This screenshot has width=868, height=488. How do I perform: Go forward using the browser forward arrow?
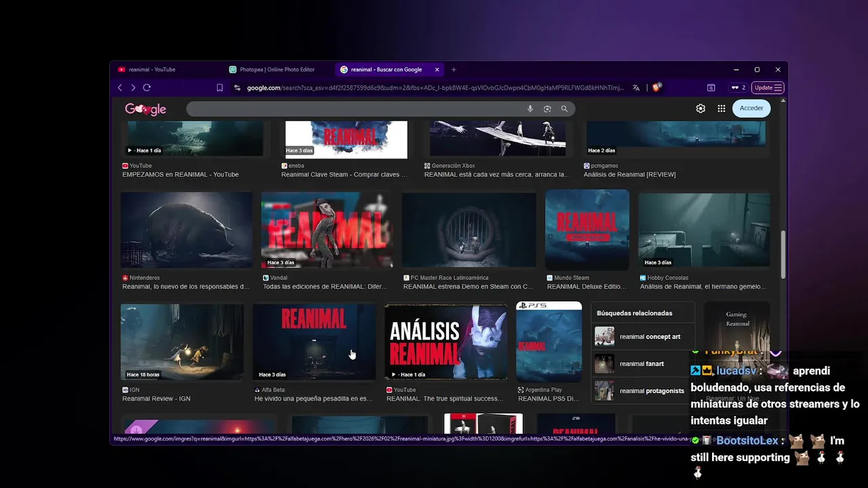point(133,87)
